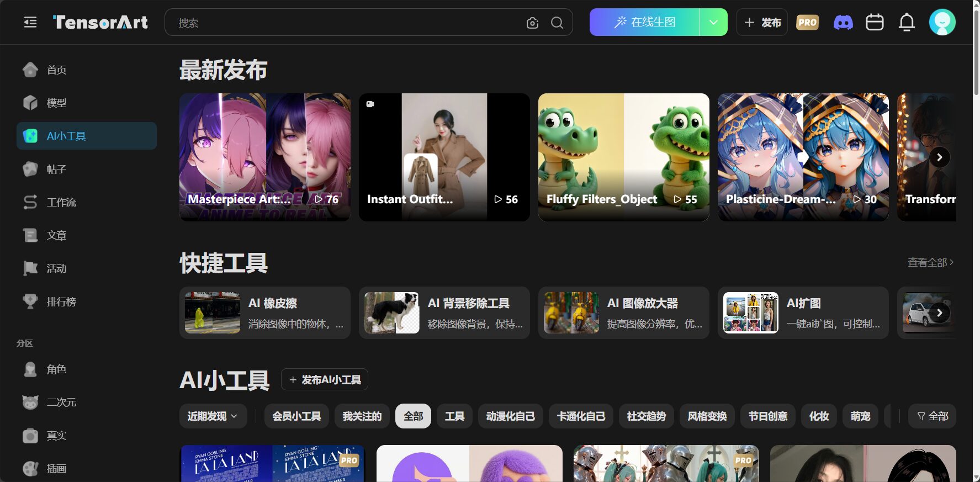Open Instant Outfit thumbnail
The height and width of the screenshot is (482, 980).
click(444, 157)
